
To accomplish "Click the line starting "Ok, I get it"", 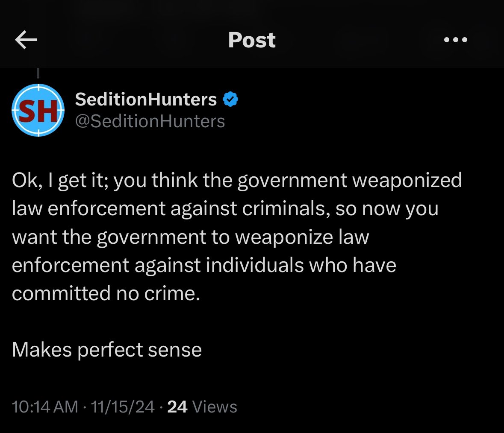I will point(236,180).
